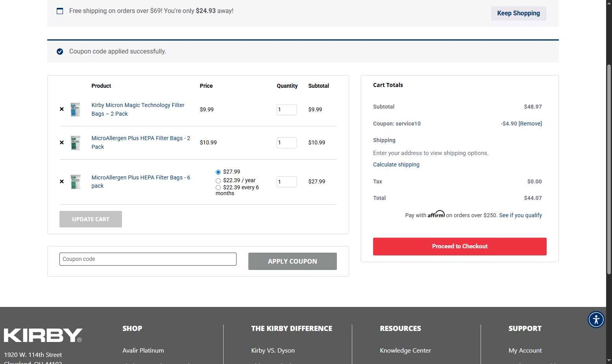Select the $22.39 every 6 months option

point(218,188)
